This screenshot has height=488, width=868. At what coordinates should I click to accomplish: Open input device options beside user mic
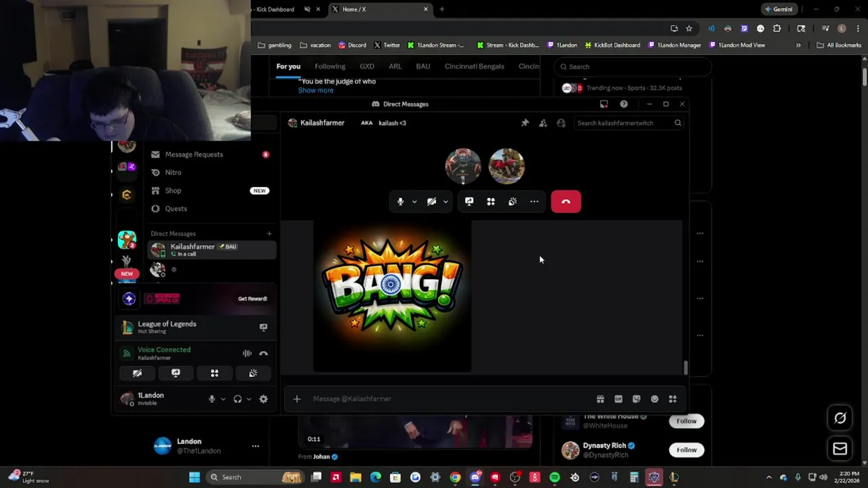click(223, 399)
